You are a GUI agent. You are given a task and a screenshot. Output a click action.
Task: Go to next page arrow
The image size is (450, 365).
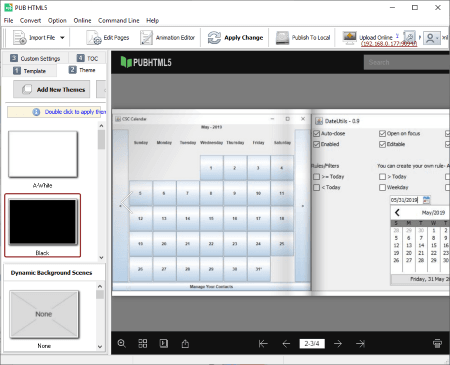pos(338,343)
